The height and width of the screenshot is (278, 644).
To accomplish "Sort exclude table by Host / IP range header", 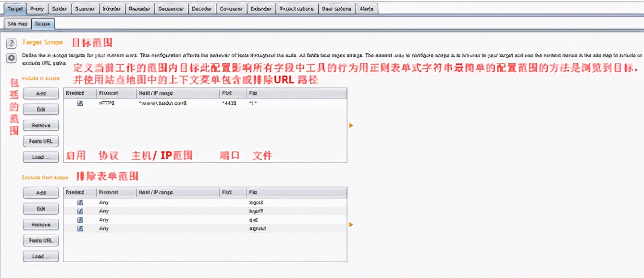I will [178, 192].
